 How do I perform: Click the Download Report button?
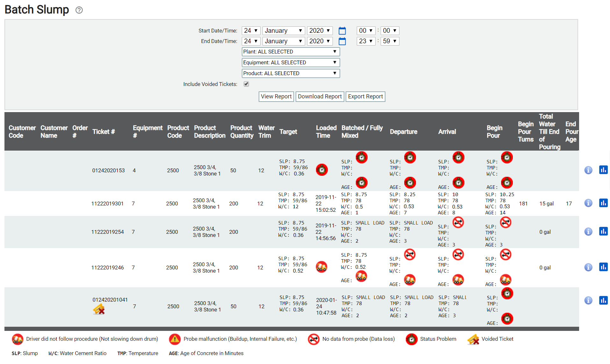click(x=319, y=96)
